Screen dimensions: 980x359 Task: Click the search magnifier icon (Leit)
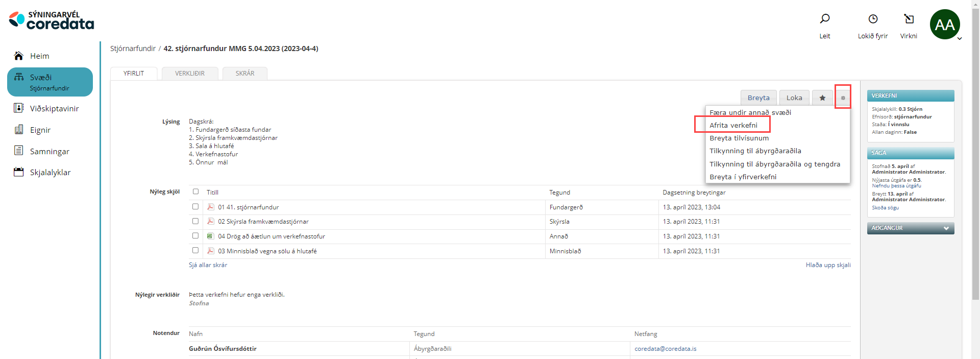tap(825, 19)
